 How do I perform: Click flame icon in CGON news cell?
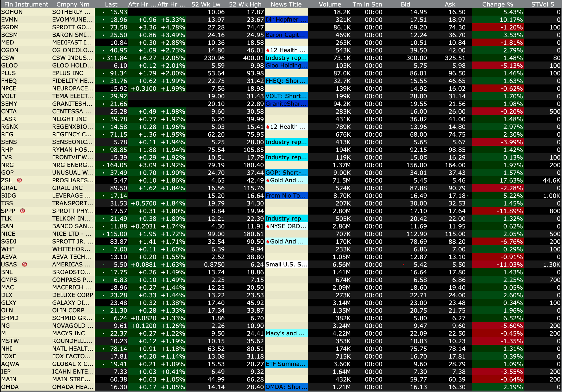click(268, 50)
